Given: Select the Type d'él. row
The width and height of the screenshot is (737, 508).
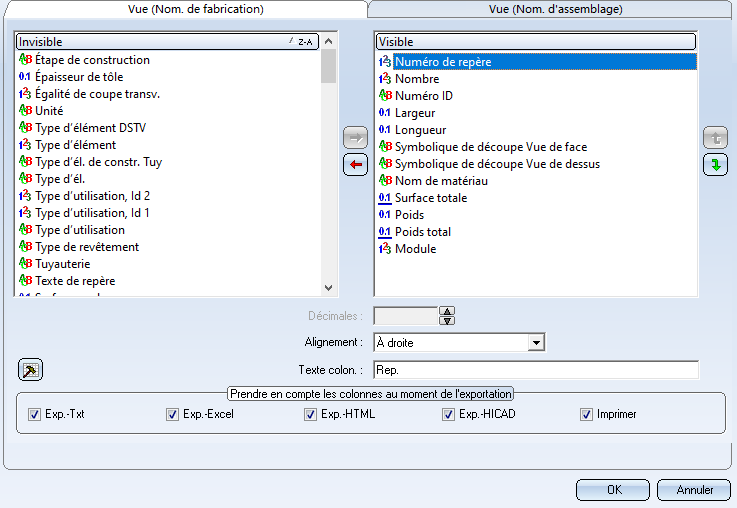Looking at the screenshot, I should coord(60,179).
